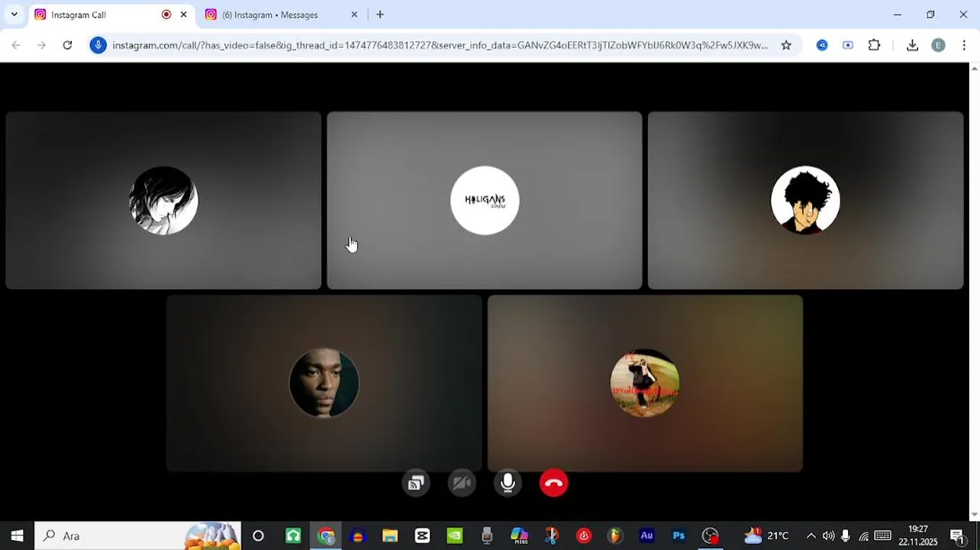Open OBS Studio from the taskbar
Screen dimensions: 980x550
pyautogui.click(x=711, y=535)
